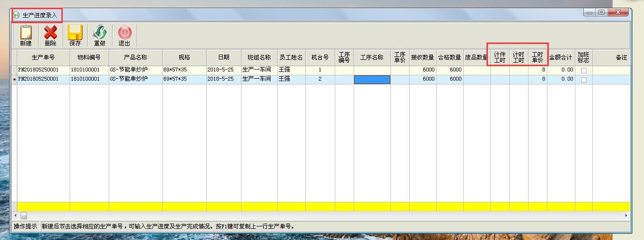Click the 班组名称 column header
The height and width of the screenshot is (240, 644).
coord(259,57)
